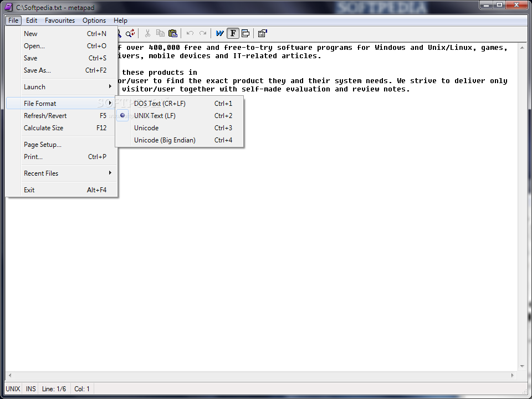Expand the Recent Files submenu
Image resolution: width=532 pixels, height=399 pixels.
(62, 173)
